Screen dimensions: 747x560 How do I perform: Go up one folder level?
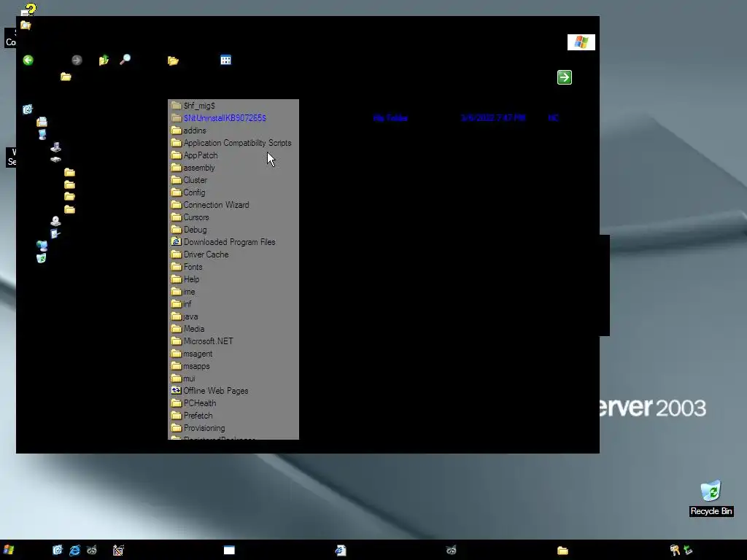(x=104, y=60)
